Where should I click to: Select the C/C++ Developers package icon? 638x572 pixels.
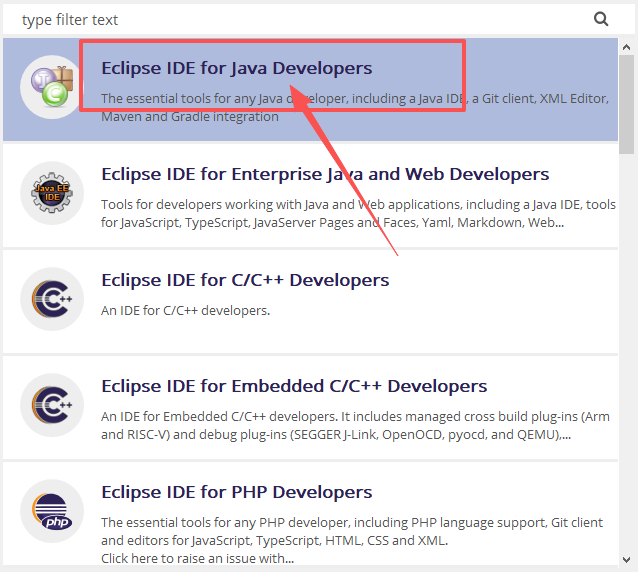pyautogui.click(x=52, y=299)
